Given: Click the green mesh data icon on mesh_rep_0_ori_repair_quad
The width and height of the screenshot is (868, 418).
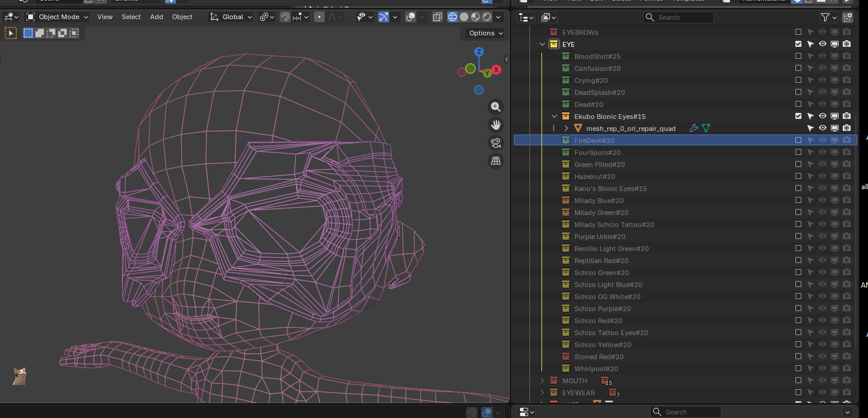Looking at the screenshot, I should coord(706,129).
